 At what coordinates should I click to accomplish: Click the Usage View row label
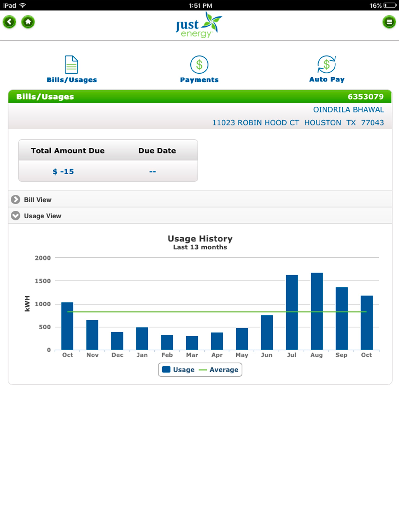(43, 216)
